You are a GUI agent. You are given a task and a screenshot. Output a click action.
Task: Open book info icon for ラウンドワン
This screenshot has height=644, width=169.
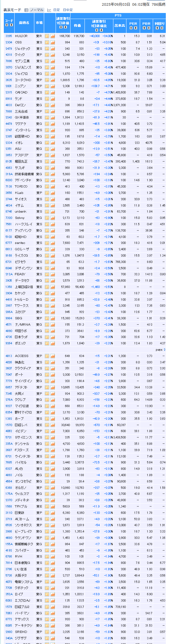[47, 538]
